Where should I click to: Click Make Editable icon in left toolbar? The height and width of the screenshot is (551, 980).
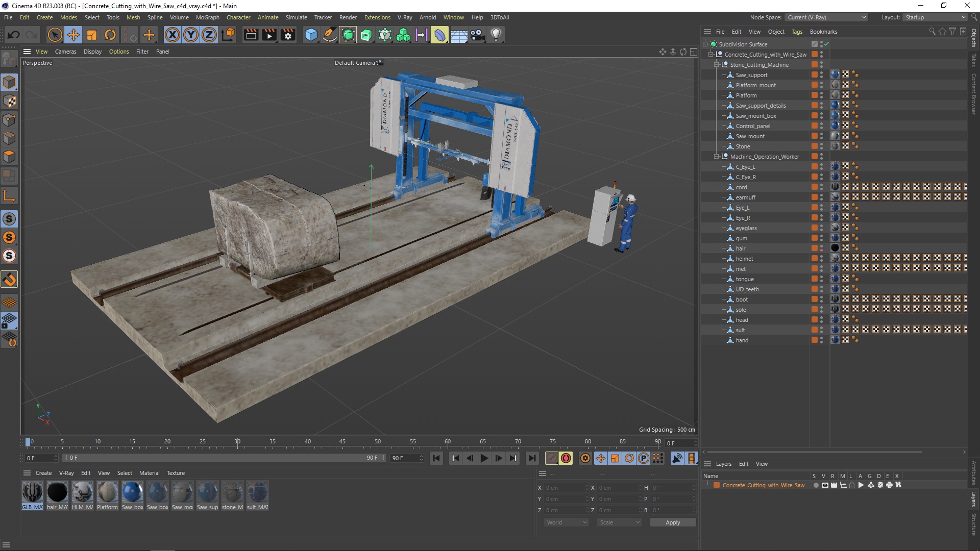pyautogui.click(x=9, y=60)
